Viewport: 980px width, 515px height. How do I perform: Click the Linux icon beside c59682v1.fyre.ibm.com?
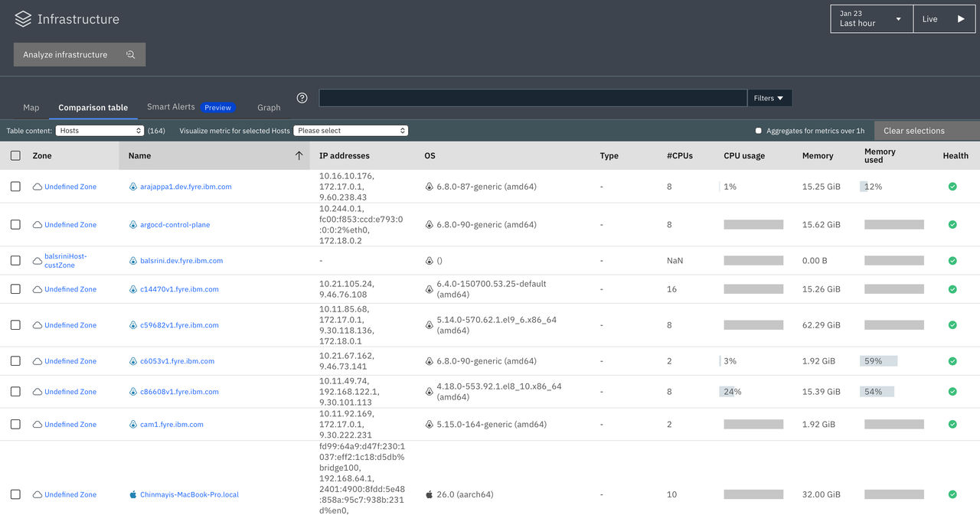coord(133,325)
